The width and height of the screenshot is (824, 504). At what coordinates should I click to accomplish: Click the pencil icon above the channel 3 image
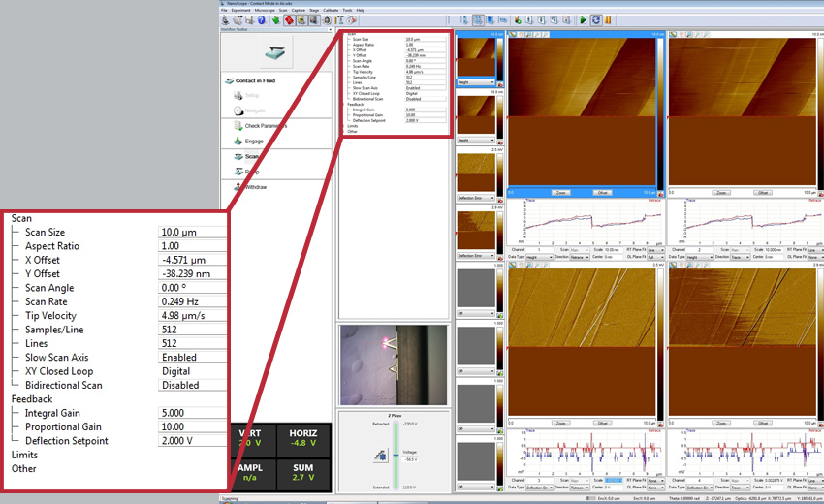(x=513, y=265)
